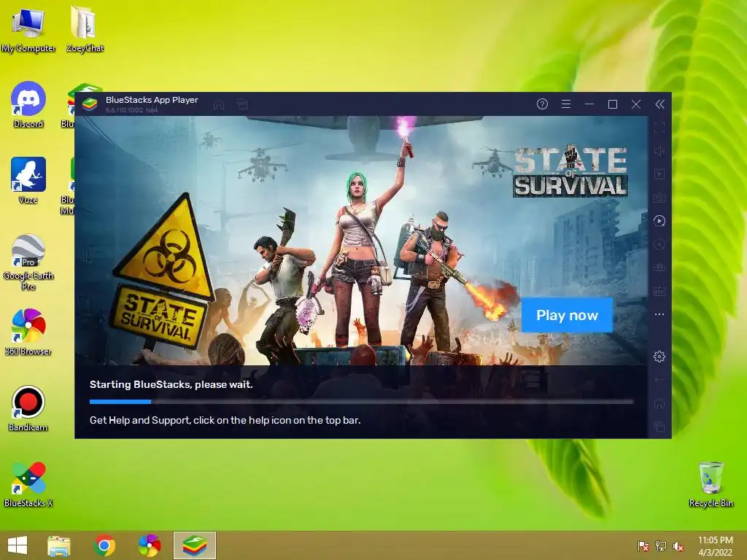The height and width of the screenshot is (560, 747).
Task: Open BlueStacks settings gear icon
Action: 659,356
